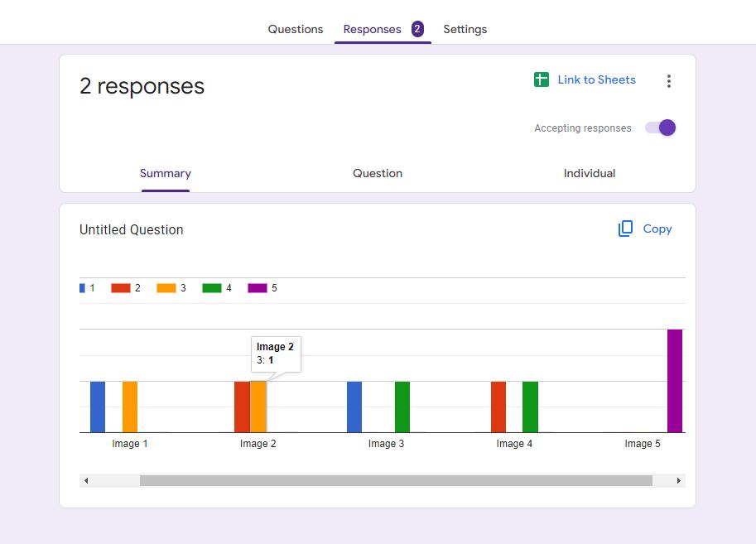Click the right scroll arrow under chart
The image size is (756, 544).
coord(679,480)
